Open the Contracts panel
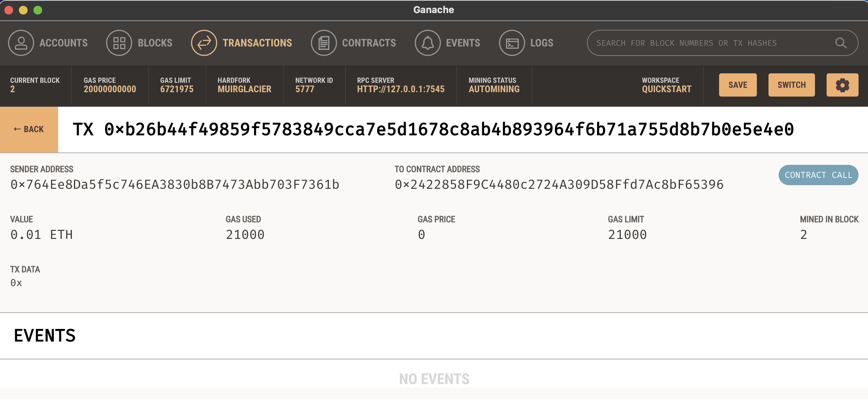Viewport: 868px width, 403px height. click(x=354, y=42)
